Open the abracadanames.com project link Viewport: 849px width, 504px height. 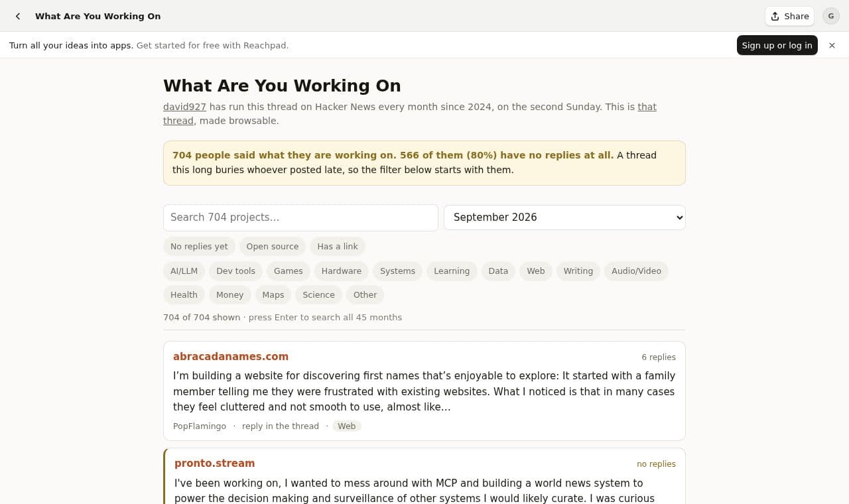(231, 357)
